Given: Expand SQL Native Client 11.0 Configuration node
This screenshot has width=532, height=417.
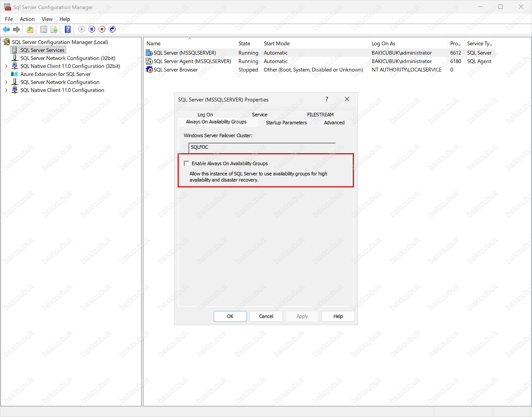Looking at the screenshot, I should 6,90.
